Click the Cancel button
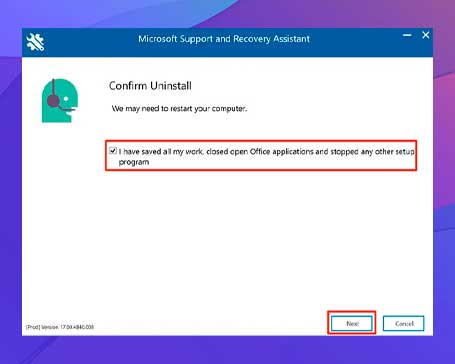This screenshot has width=455, height=364. click(x=403, y=323)
